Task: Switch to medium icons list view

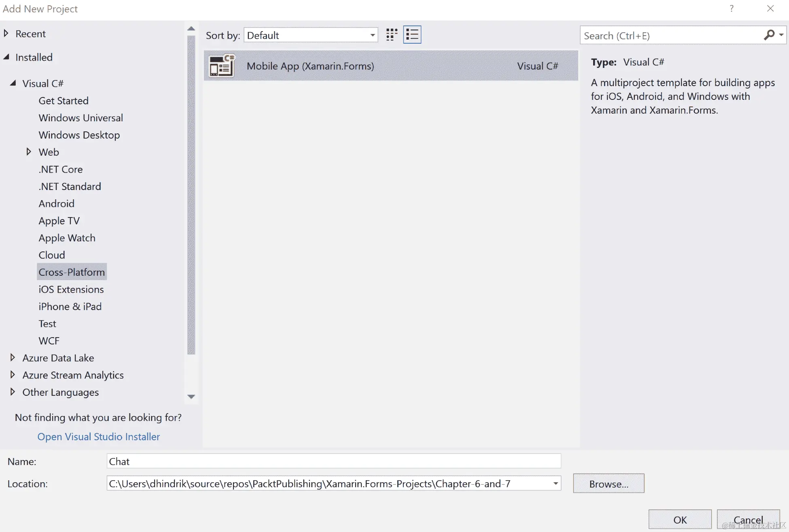Action: pyautogui.click(x=412, y=35)
